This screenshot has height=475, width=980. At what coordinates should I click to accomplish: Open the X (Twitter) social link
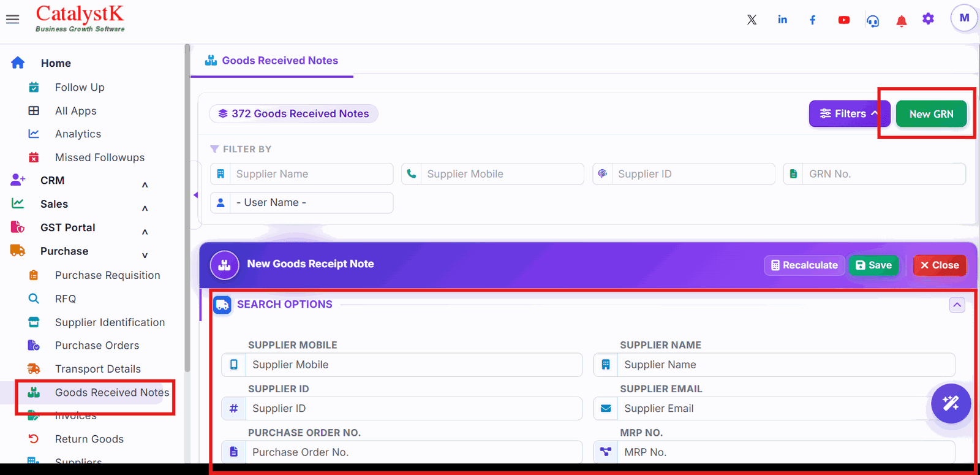752,20
